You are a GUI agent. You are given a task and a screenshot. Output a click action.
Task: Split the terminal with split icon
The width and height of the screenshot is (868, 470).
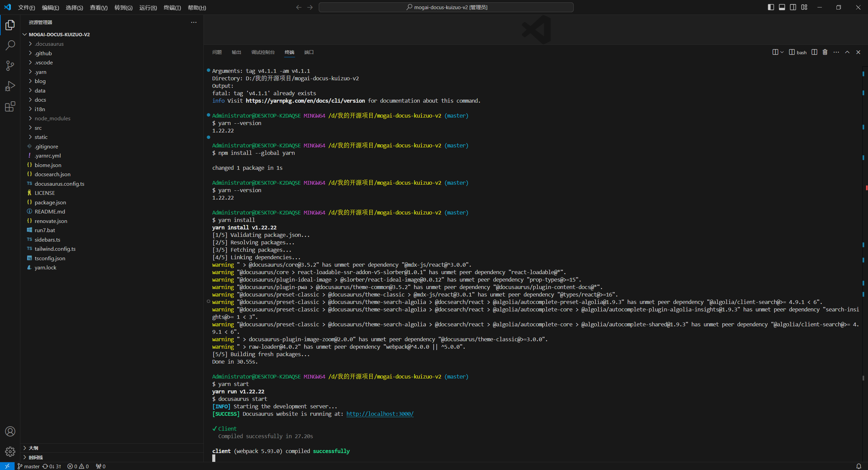coord(814,52)
